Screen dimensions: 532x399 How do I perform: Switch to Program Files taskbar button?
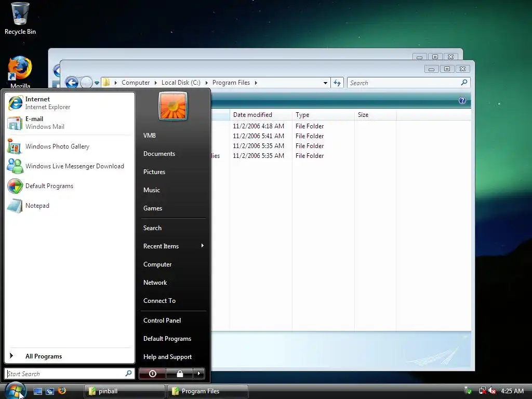208,391
